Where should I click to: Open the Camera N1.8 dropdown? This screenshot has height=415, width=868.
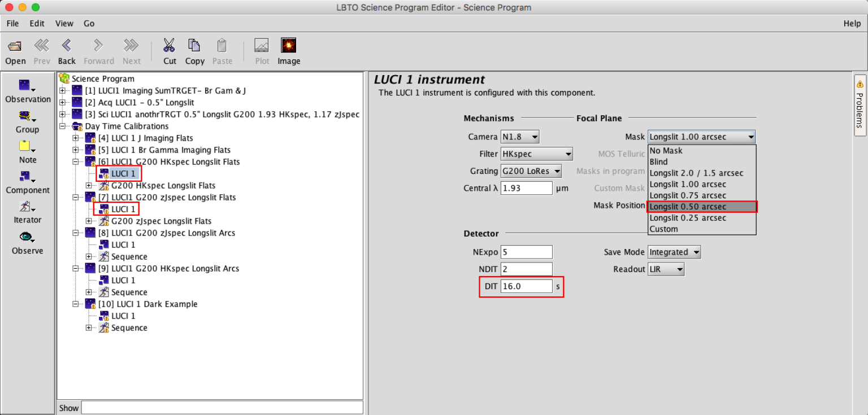pos(520,137)
